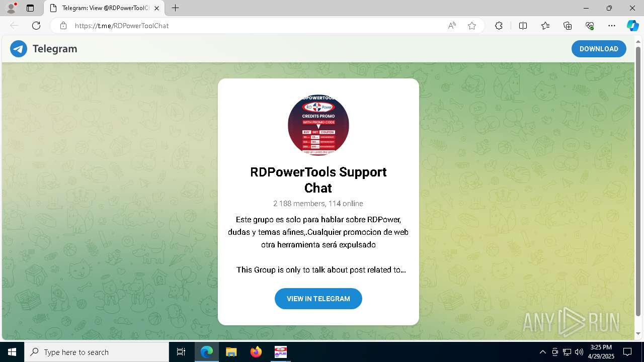Click the taskbar search box
Viewport: 644px width, 362px height.
97,352
